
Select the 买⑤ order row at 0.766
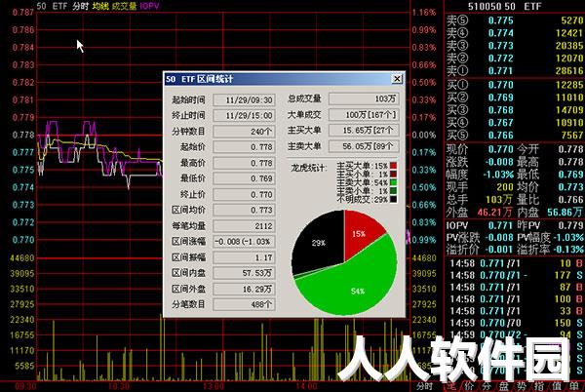515,135
